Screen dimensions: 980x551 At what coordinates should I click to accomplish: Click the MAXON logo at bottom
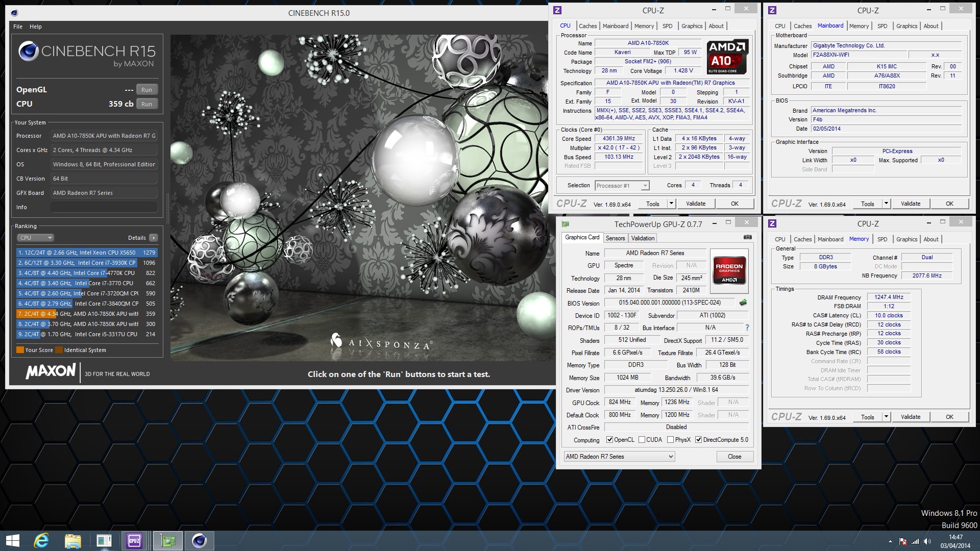pyautogui.click(x=51, y=371)
